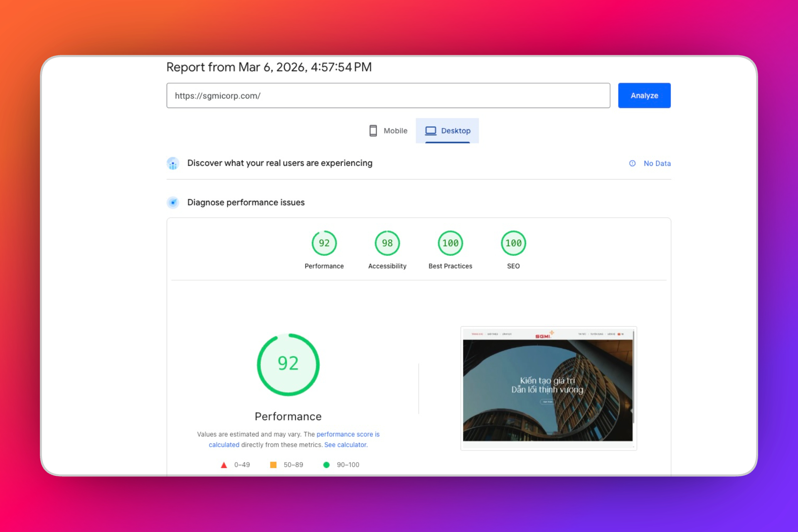The height and width of the screenshot is (532, 798).
Task: Click the info icon beside No Data
Action: point(632,163)
